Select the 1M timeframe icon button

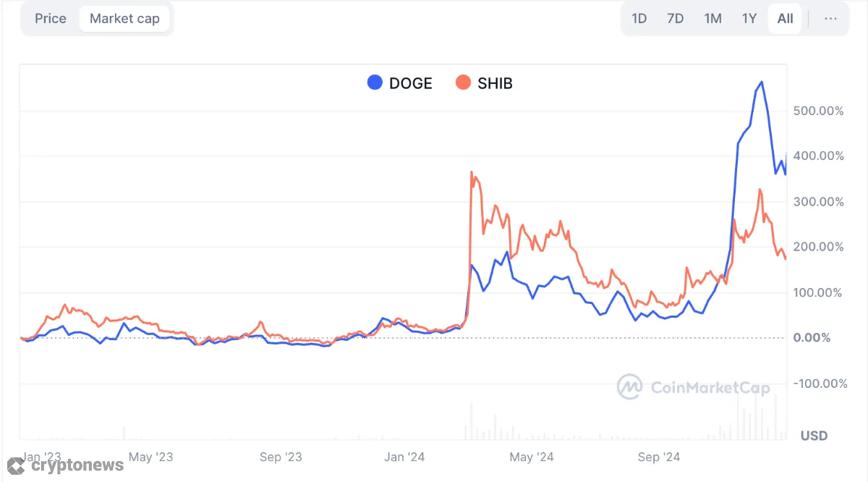point(712,18)
